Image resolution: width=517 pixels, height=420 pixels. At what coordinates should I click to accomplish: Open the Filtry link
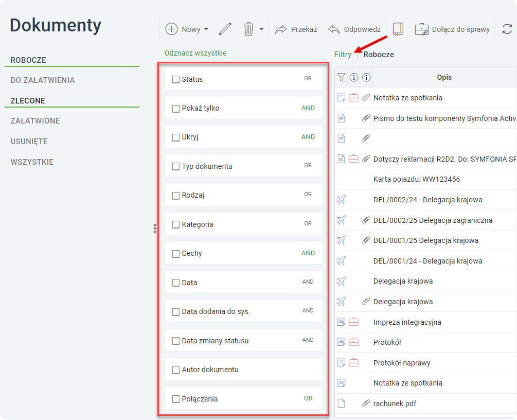pos(343,55)
